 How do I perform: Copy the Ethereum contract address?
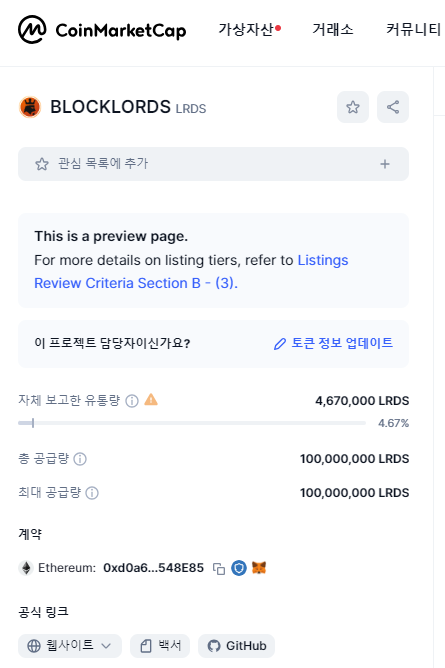(219, 568)
